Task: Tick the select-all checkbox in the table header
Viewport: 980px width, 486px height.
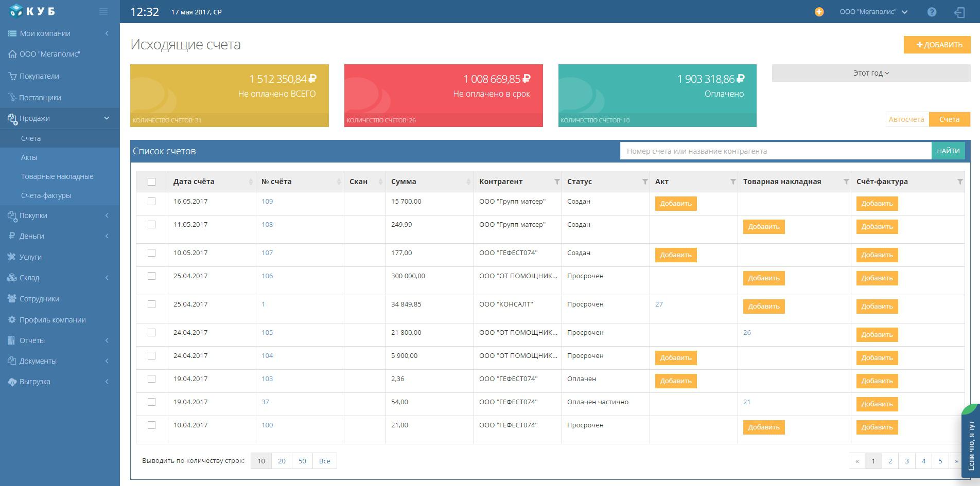Action: tap(151, 182)
